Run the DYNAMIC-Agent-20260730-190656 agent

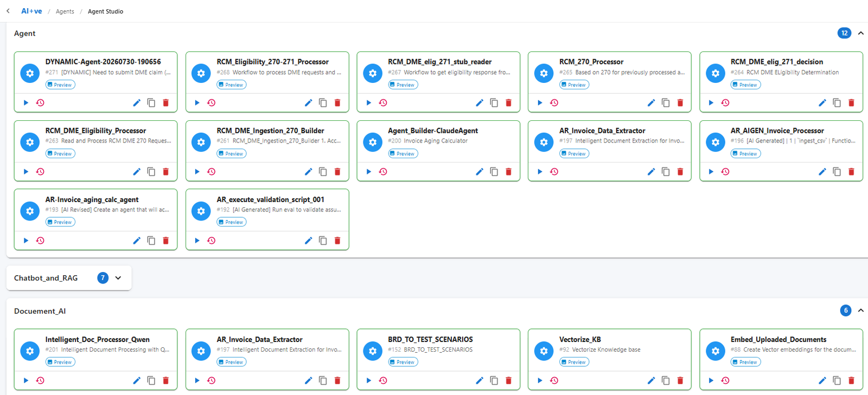tap(25, 103)
